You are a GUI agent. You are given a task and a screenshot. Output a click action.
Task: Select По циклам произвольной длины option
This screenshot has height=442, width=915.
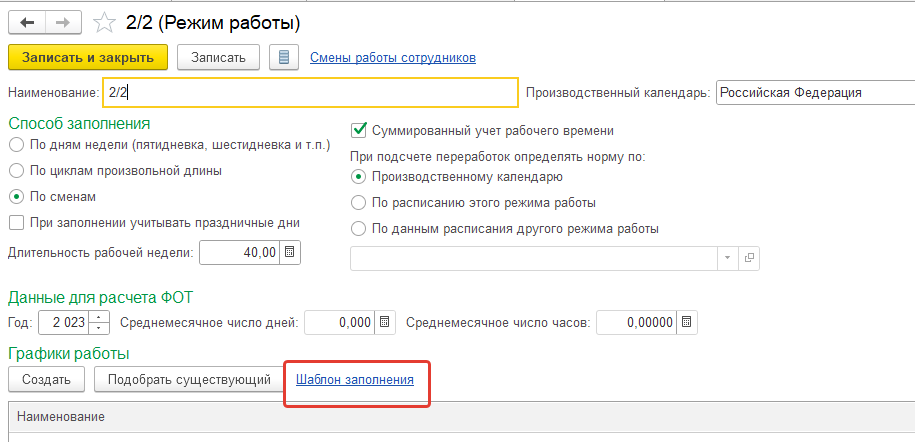tap(17, 171)
